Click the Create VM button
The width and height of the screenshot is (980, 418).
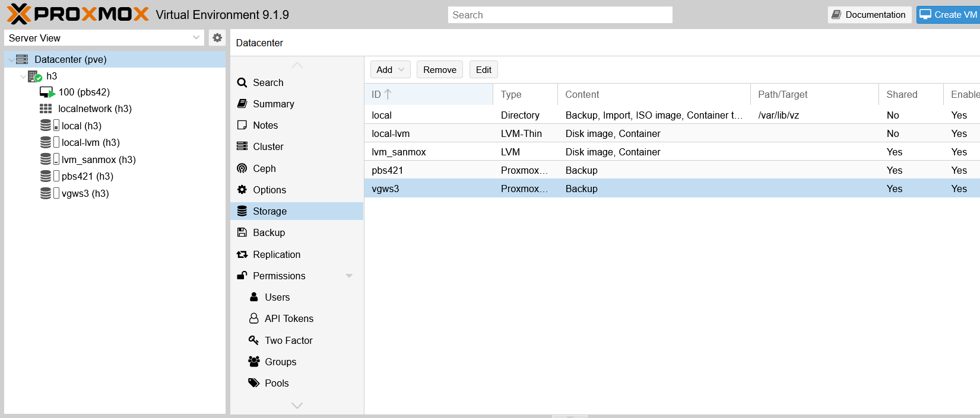pos(949,15)
